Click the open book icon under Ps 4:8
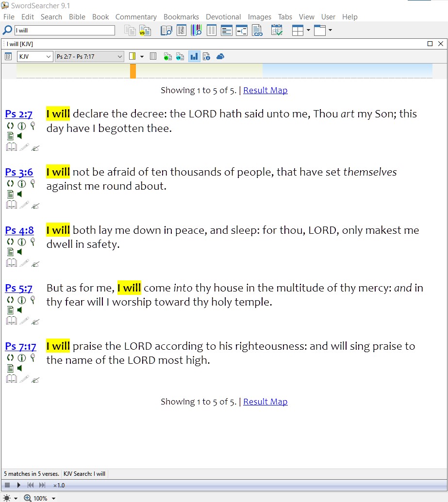Viewport: 448px width, 502px height. (12, 263)
